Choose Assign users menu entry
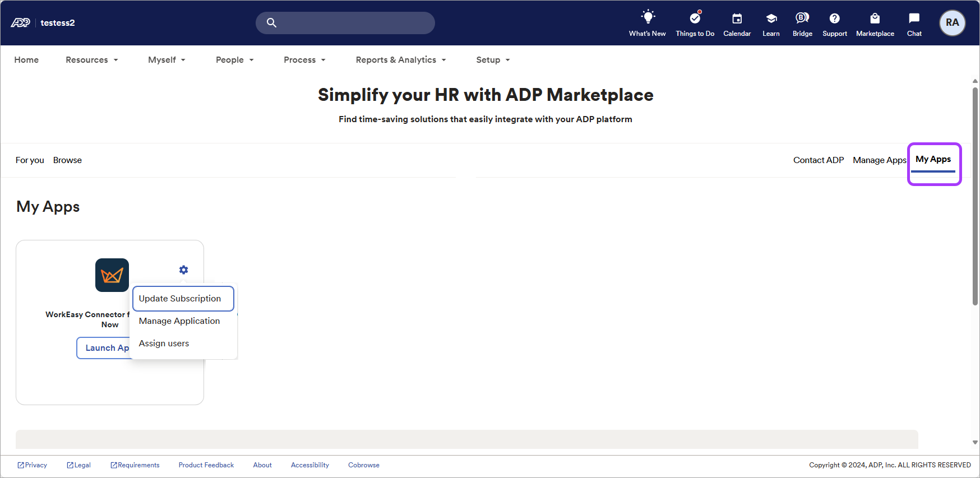Viewport: 980px width, 478px height. 164,344
